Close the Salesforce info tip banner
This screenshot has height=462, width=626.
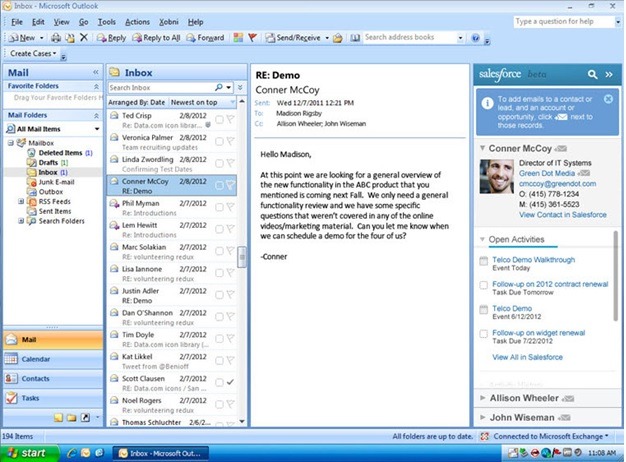click(x=608, y=99)
